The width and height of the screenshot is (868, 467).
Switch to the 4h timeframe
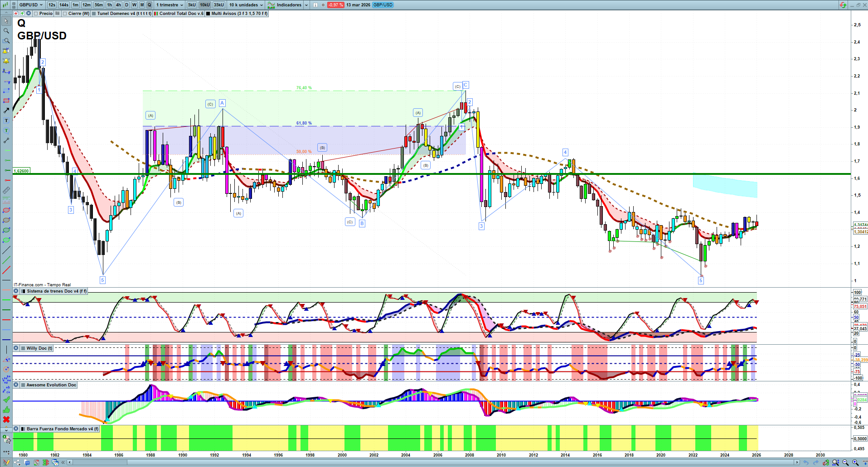point(118,5)
